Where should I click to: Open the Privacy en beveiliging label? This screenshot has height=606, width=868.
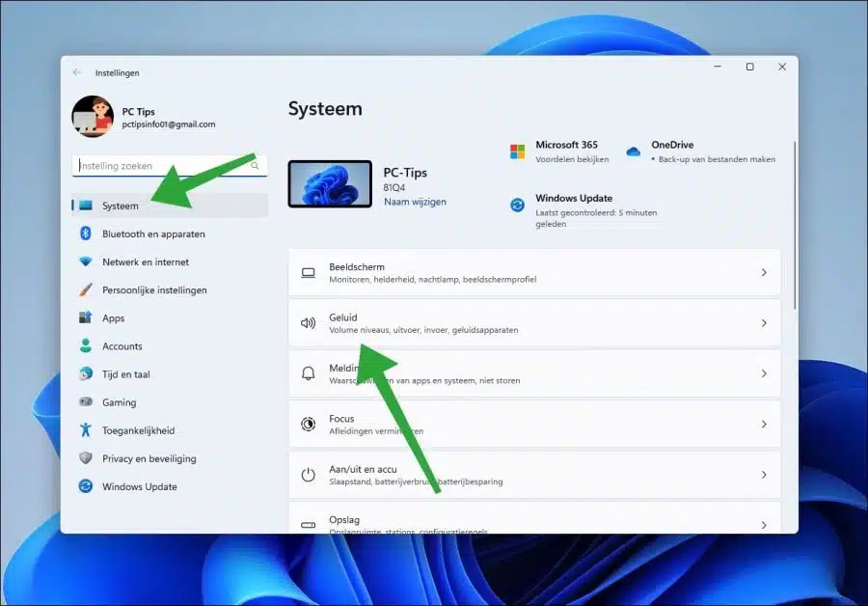pyautogui.click(x=149, y=458)
